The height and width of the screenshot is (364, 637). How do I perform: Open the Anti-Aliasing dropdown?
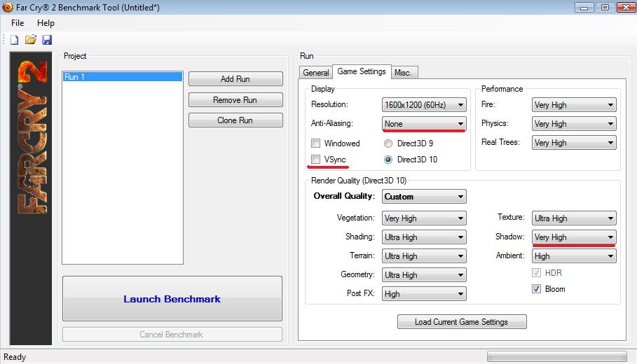pyautogui.click(x=424, y=124)
